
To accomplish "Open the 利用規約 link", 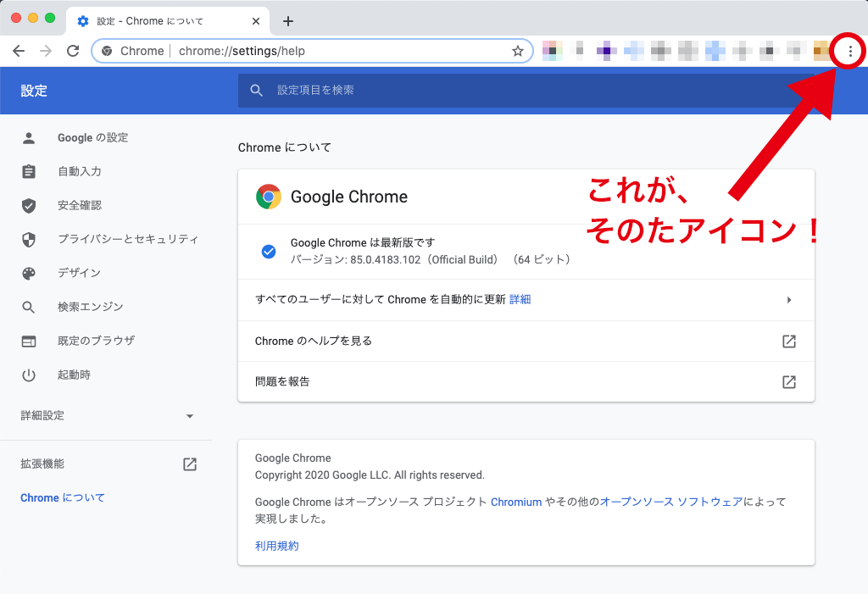I will [277, 546].
